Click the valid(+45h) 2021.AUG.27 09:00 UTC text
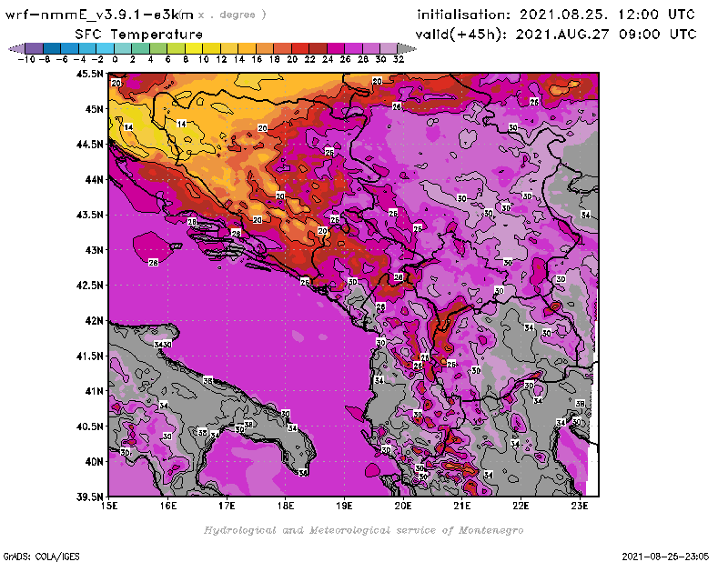 556,35
